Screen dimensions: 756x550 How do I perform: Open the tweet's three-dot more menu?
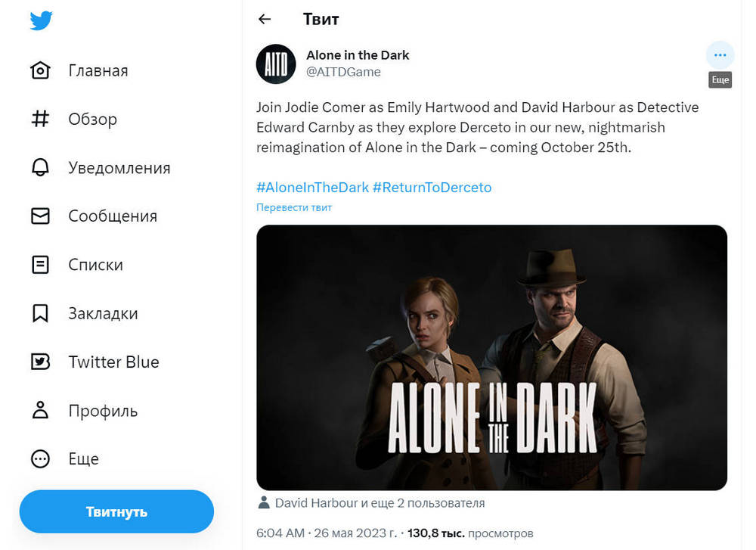click(x=720, y=55)
